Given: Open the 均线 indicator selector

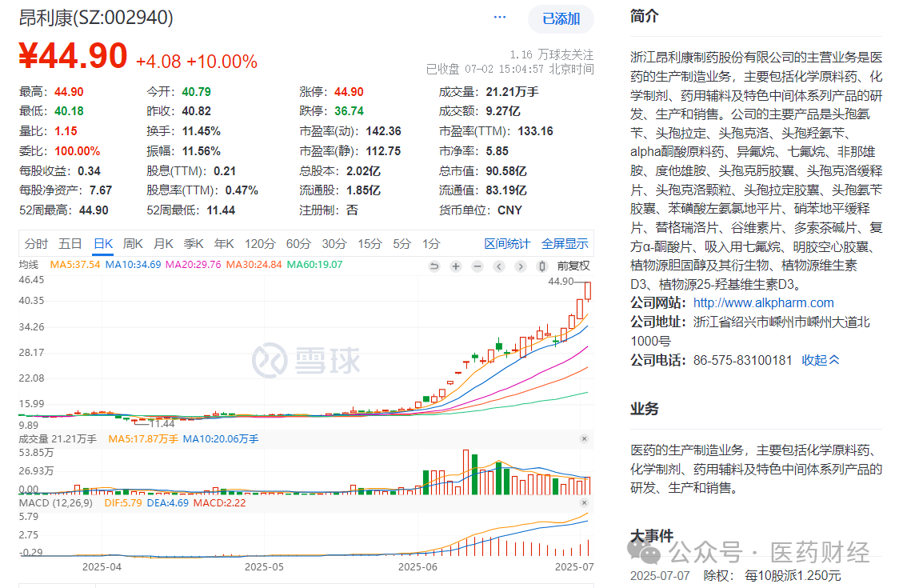Looking at the screenshot, I should [x=29, y=265].
